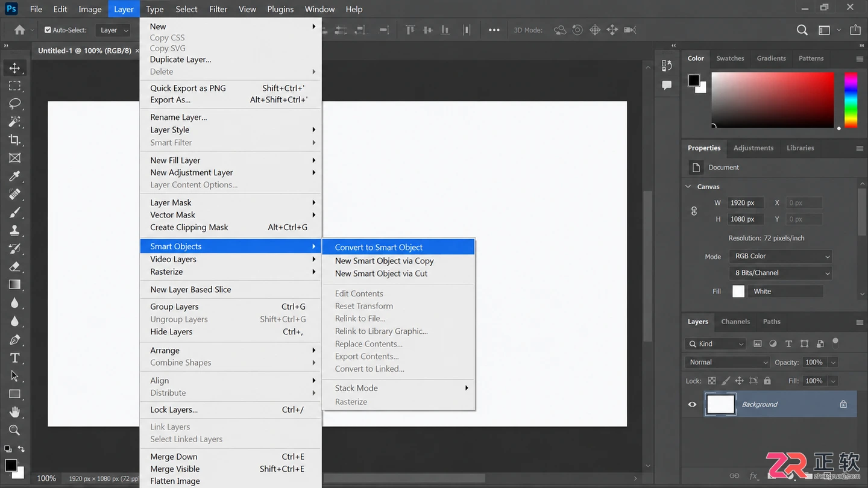Open the Normal blend mode dropdown

coord(728,362)
